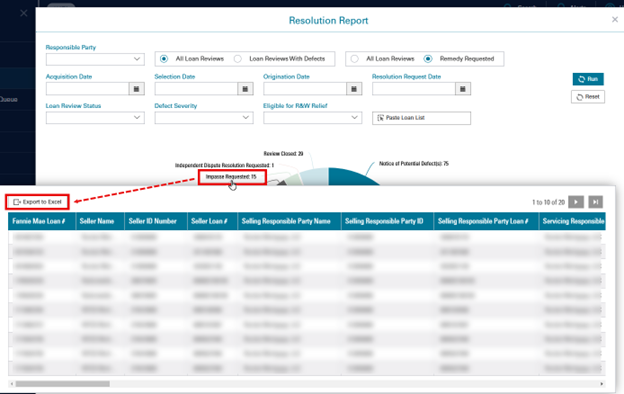This screenshot has width=624, height=394.
Task: Open the Acquisition Date calendar picker
Action: (136, 89)
